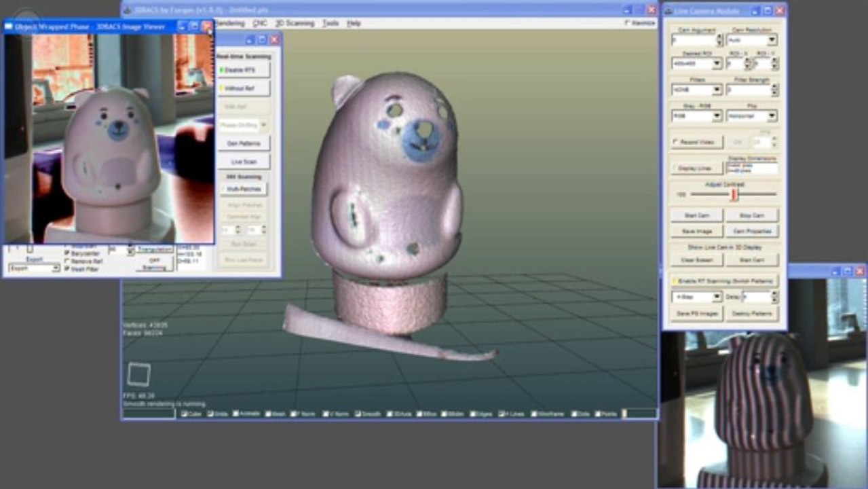
Task: Toggle Enable RT Scanning (Switch Patterns)
Action: click(x=724, y=280)
